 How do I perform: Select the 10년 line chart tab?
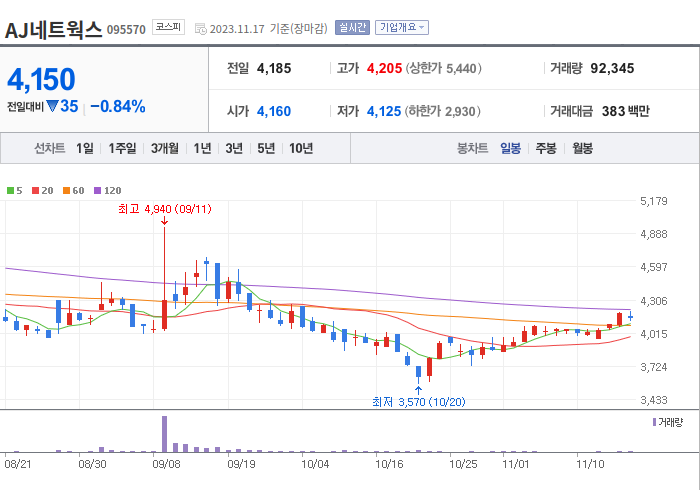pos(301,148)
